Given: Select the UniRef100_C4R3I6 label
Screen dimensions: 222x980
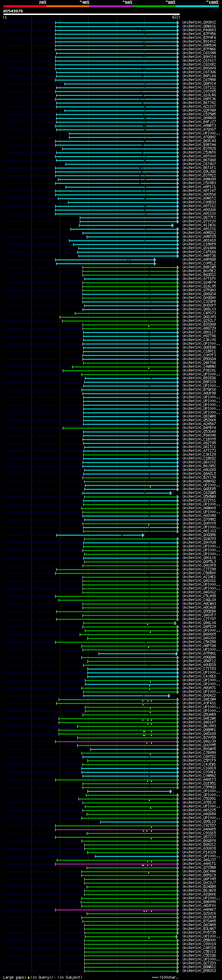Looking at the screenshot, I should point(199,948).
